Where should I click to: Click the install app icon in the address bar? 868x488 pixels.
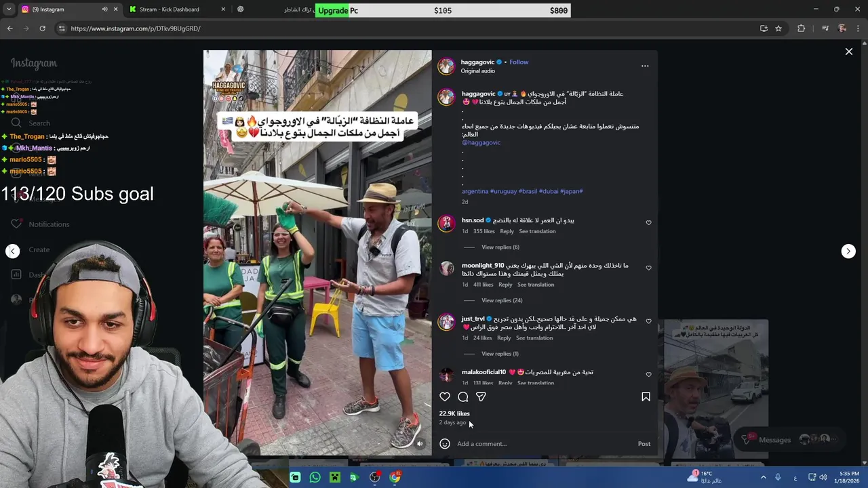click(x=764, y=28)
